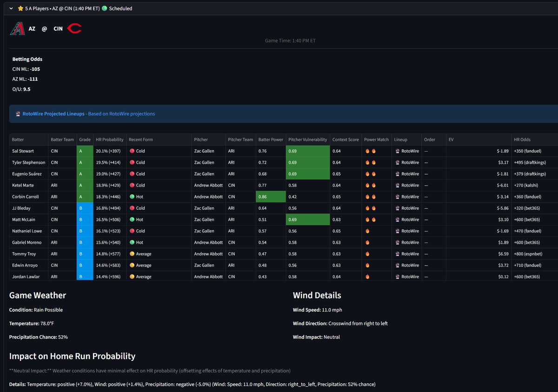Click JJ Bleday's blue B grade cell
This screenshot has width=558, height=392.
(x=85, y=208)
